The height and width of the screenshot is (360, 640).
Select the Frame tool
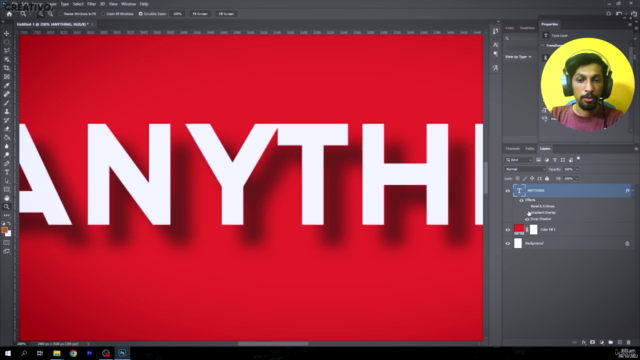pos(7,77)
